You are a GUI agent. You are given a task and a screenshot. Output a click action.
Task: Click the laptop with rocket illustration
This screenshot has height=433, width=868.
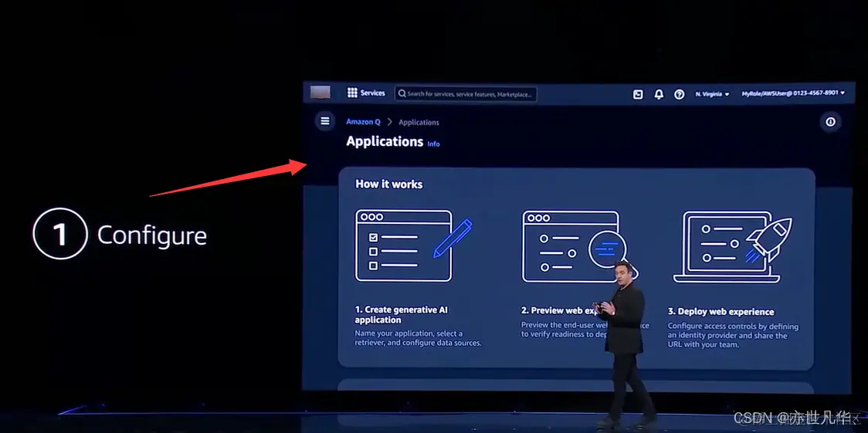point(732,247)
